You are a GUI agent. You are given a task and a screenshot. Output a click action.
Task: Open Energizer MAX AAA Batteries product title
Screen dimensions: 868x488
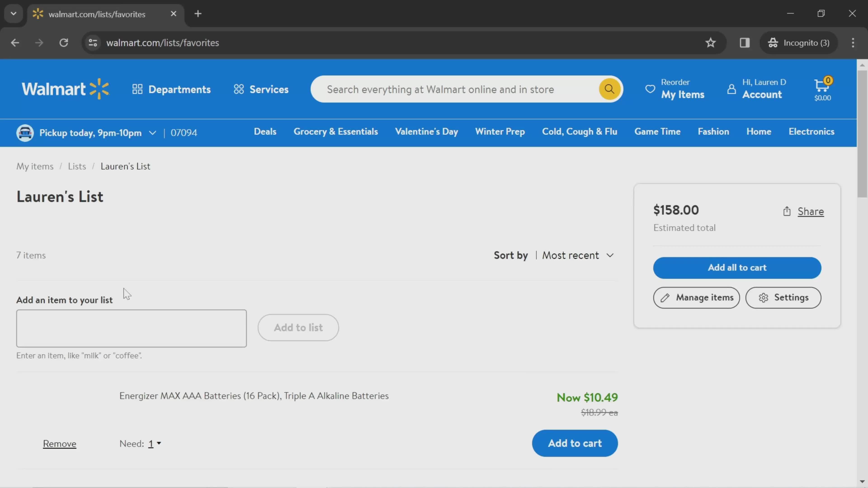(x=254, y=396)
